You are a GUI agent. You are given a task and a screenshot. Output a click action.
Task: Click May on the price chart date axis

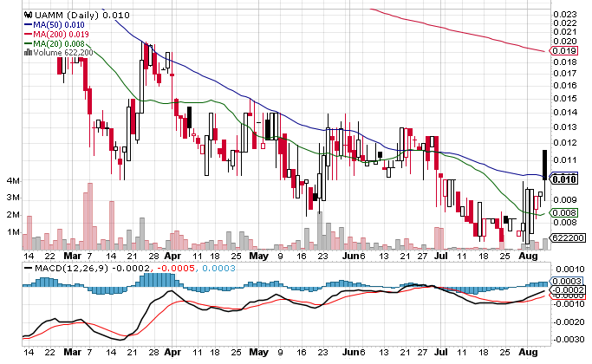[x=259, y=256]
